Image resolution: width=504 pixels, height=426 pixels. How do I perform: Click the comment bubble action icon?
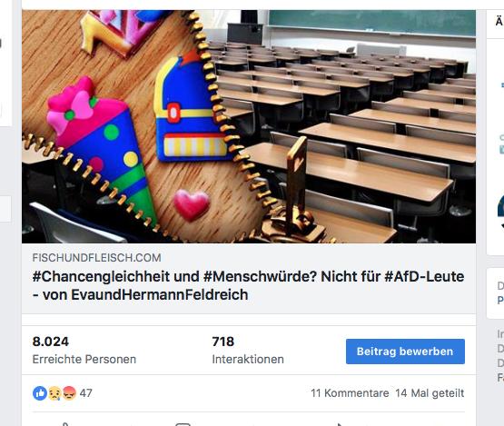click(183, 424)
